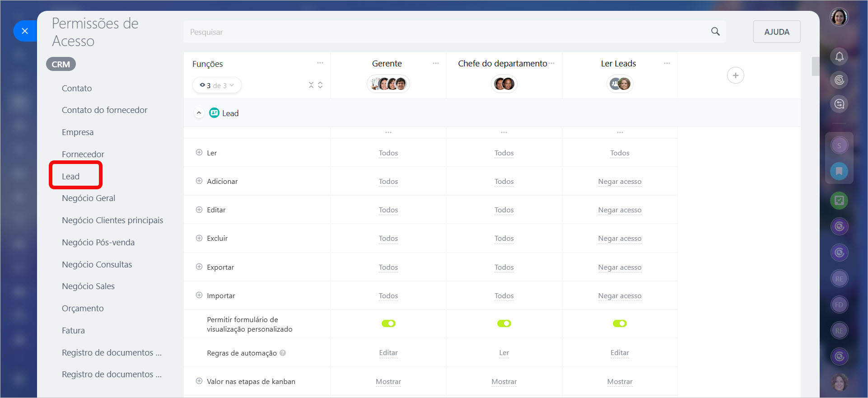Screen dimensions: 868x398
Task: Open Orçamento in the CRM menu
Action: pyautogui.click(x=83, y=308)
